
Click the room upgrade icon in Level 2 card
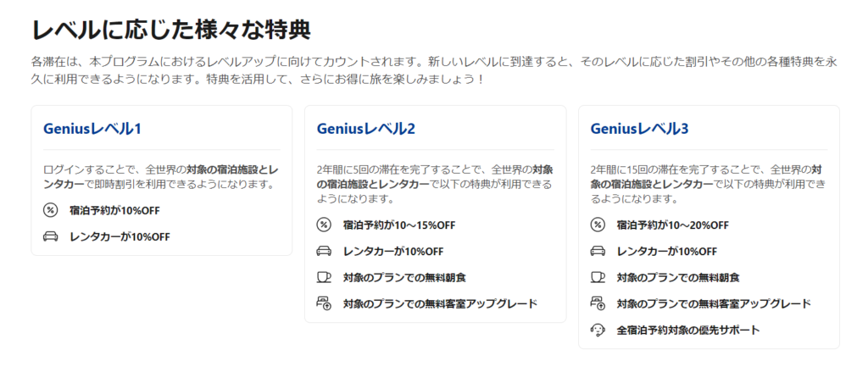click(x=324, y=303)
